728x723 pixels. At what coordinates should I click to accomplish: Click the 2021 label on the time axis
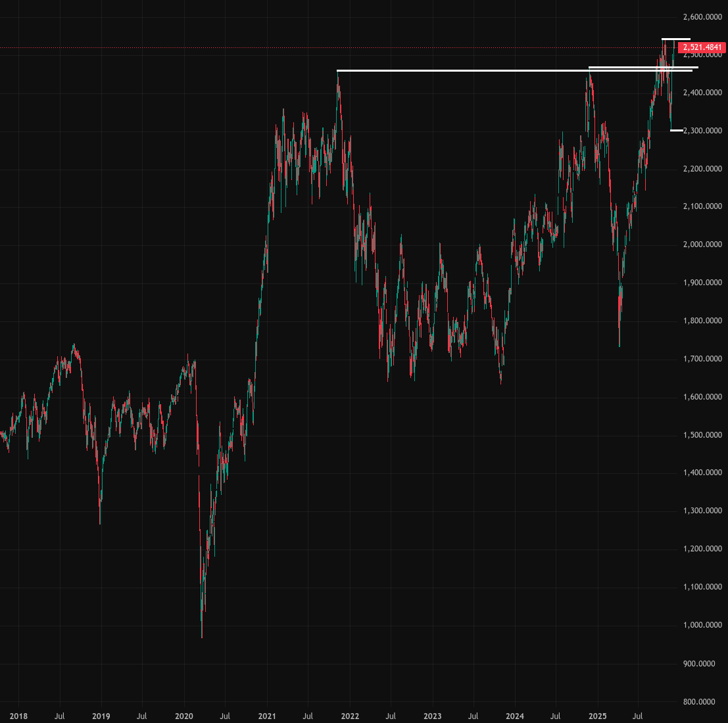pos(267,716)
